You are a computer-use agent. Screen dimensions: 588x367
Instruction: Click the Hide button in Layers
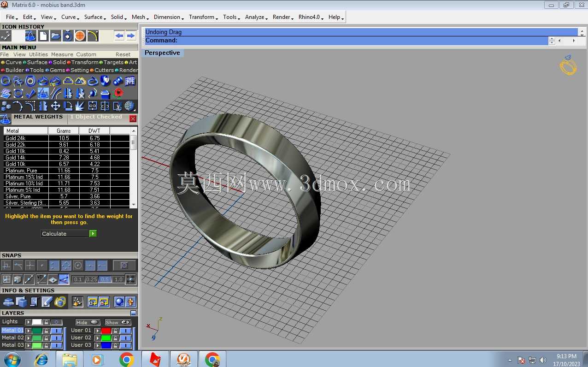click(x=88, y=322)
